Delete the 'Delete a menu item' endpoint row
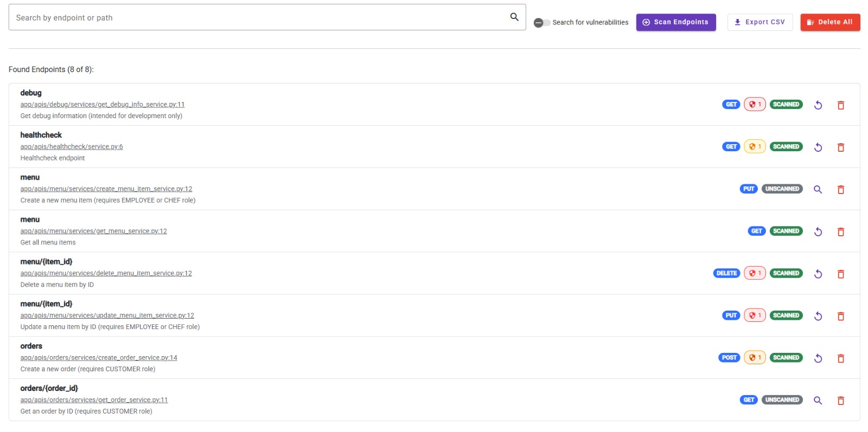The width and height of the screenshot is (868, 432). (x=841, y=274)
